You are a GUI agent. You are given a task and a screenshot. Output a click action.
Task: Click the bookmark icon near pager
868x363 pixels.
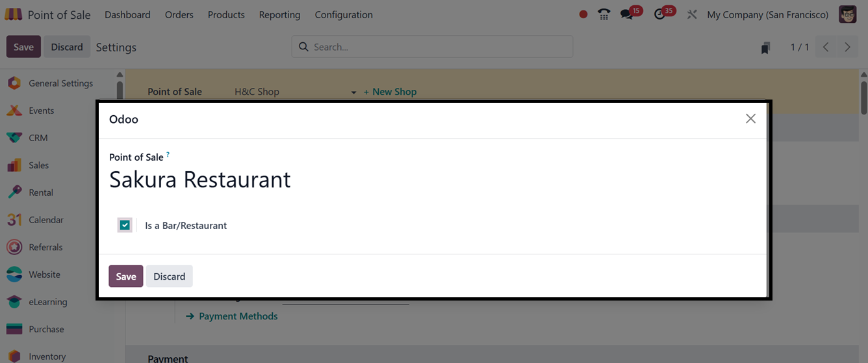pyautogui.click(x=766, y=47)
